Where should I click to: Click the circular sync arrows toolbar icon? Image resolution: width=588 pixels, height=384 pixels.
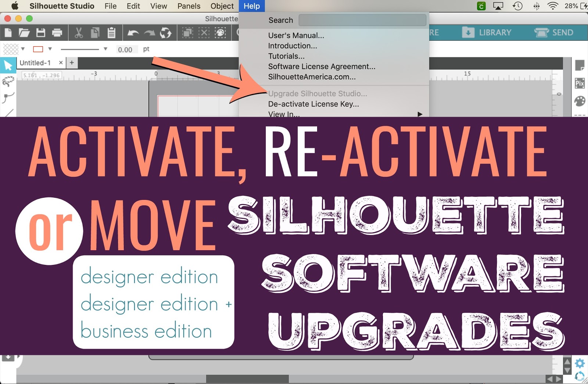(x=166, y=33)
